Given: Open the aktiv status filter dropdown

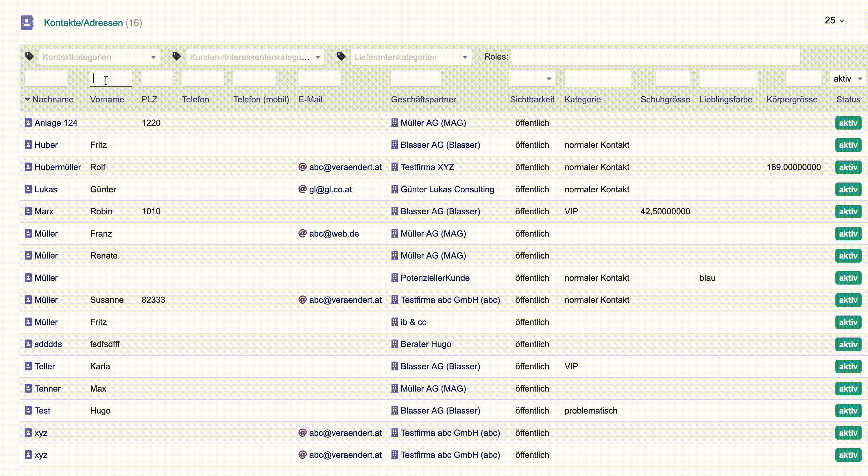Looking at the screenshot, I should (847, 79).
